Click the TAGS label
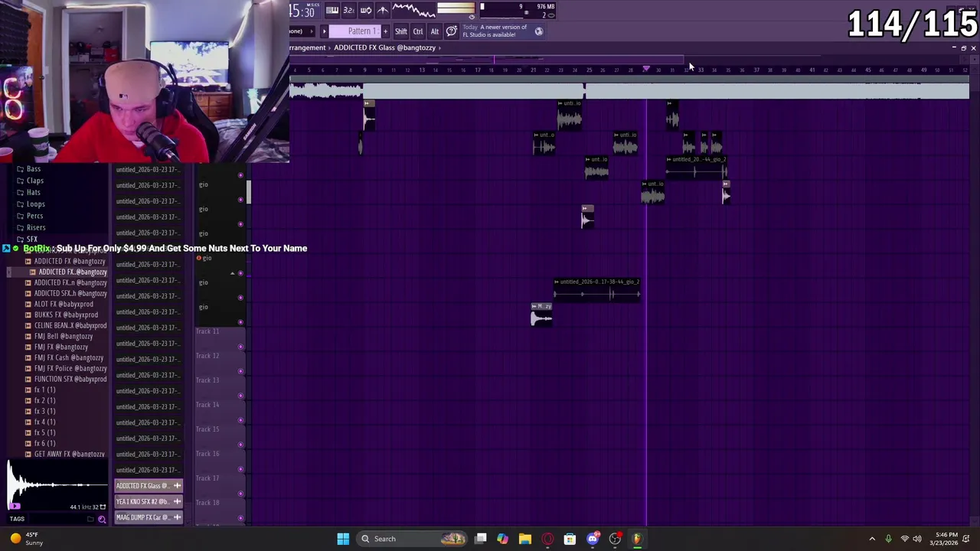The height and width of the screenshot is (551, 980). click(17, 519)
